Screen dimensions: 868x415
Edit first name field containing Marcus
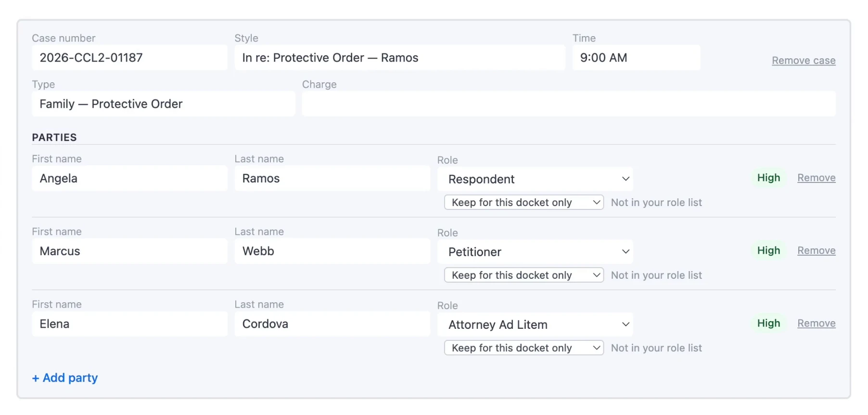(129, 251)
